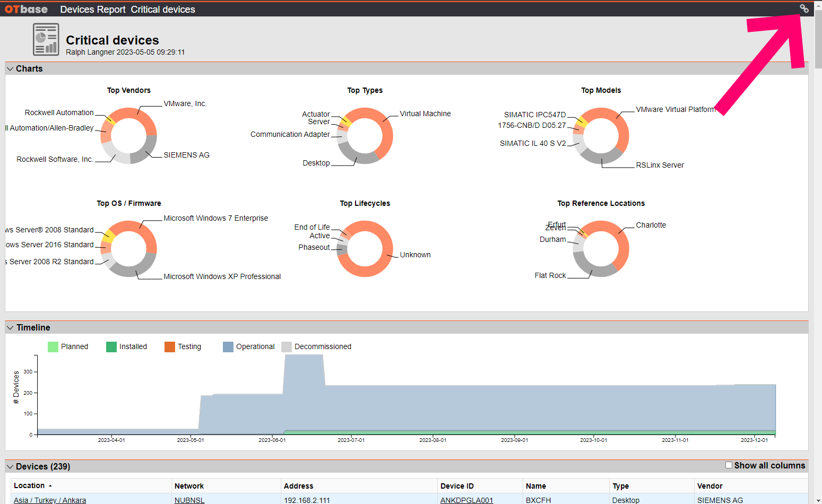Image resolution: width=822 pixels, height=504 pixels.
Task: Click the Actuator label in Top Types
Action: coord(316,114)
